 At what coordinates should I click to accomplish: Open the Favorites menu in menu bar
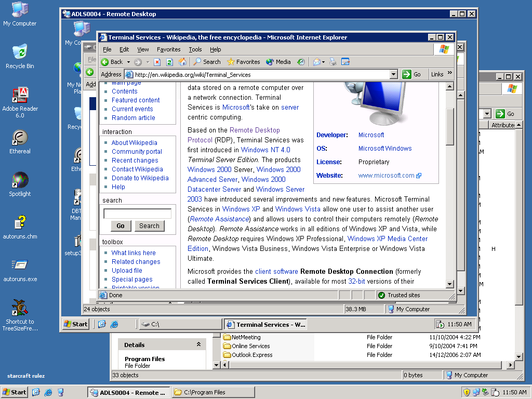[169, 49]
